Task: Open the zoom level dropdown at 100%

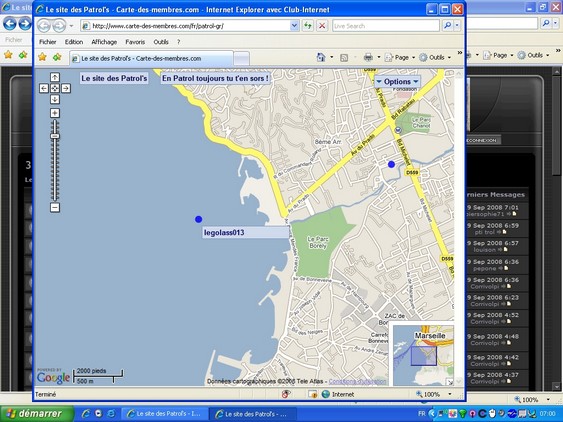Action: (450, 394)
